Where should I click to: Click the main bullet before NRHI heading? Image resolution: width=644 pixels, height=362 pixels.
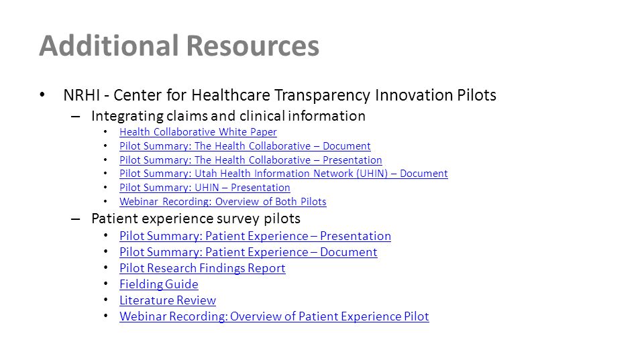[x=42, y=95]
